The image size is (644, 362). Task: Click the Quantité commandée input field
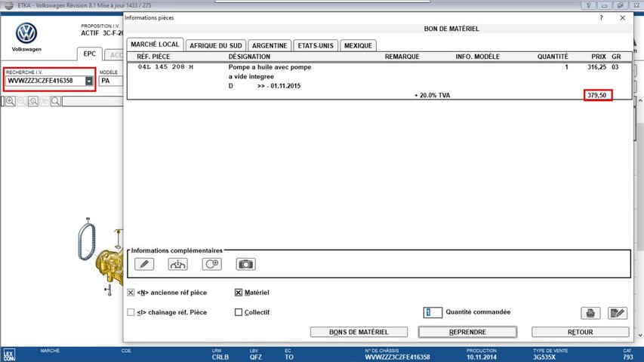[433, 312]
